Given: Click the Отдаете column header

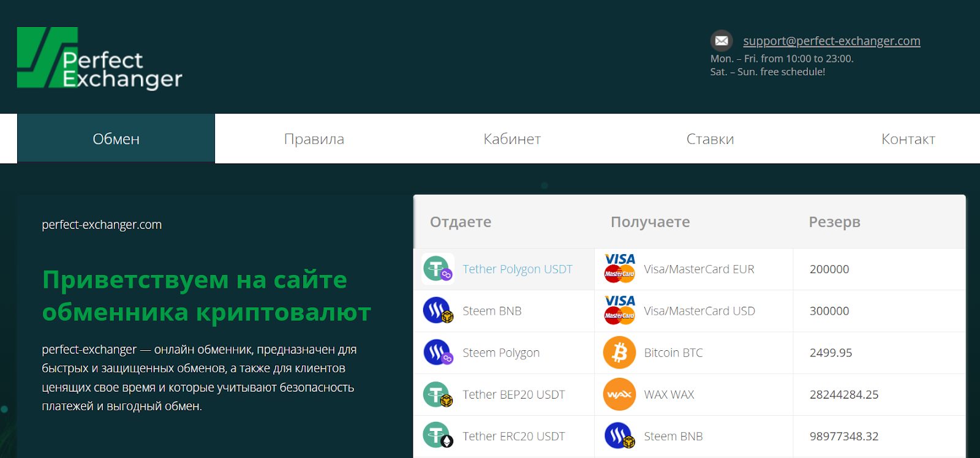Looking at the screenshot, I should click(461, 222).
